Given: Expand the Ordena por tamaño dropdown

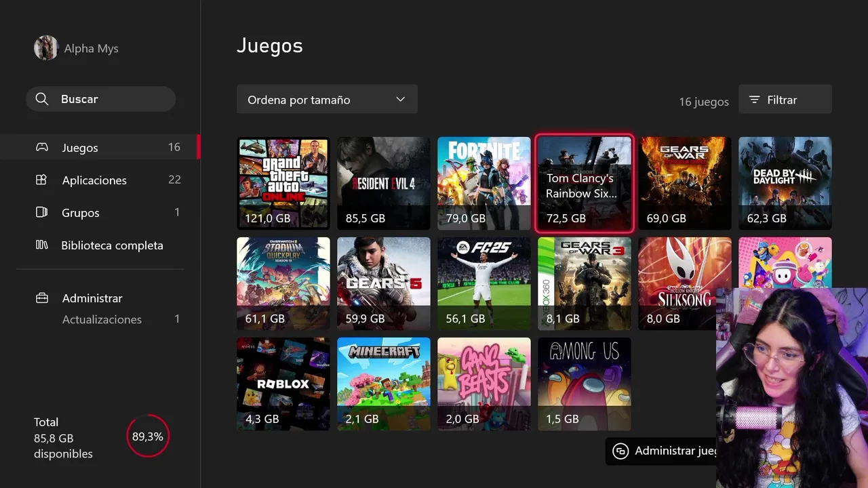Looking at the screenshot, I should pos(327,100).
